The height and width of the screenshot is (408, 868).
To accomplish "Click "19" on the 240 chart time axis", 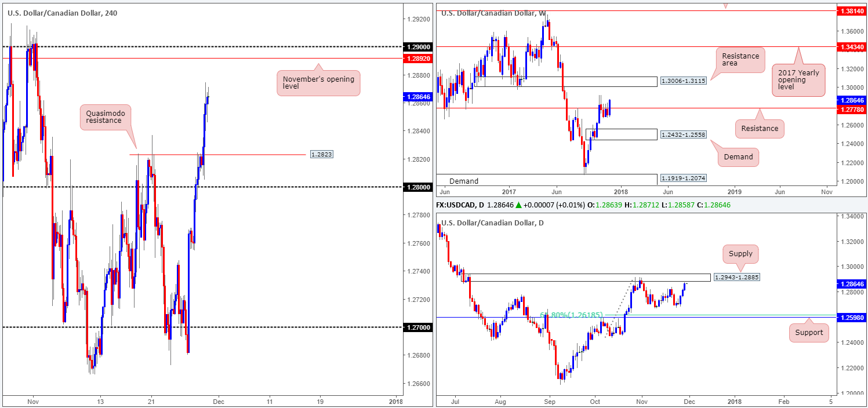I will 321,401.
